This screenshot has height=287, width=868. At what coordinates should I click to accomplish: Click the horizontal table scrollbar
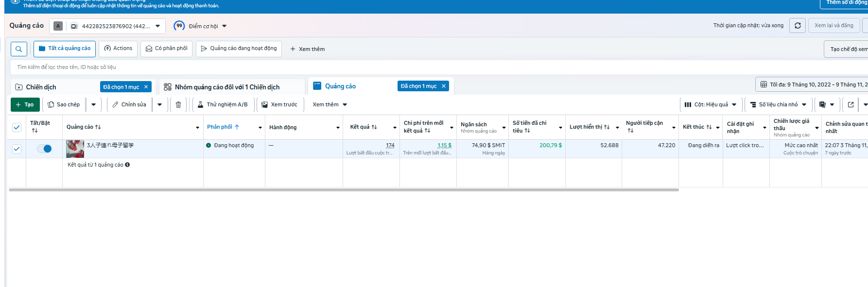[344, 190]
